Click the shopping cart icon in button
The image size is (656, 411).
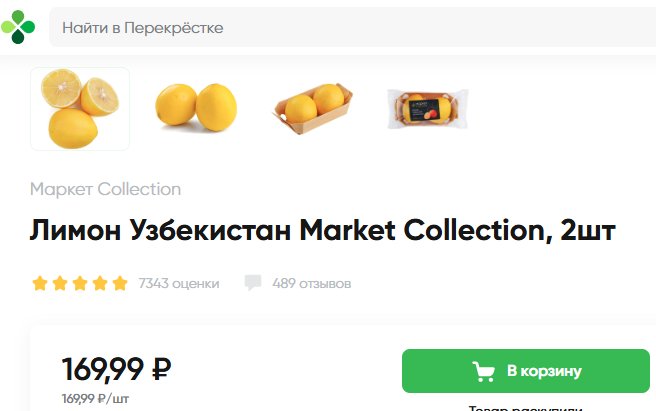coord(484,371)
